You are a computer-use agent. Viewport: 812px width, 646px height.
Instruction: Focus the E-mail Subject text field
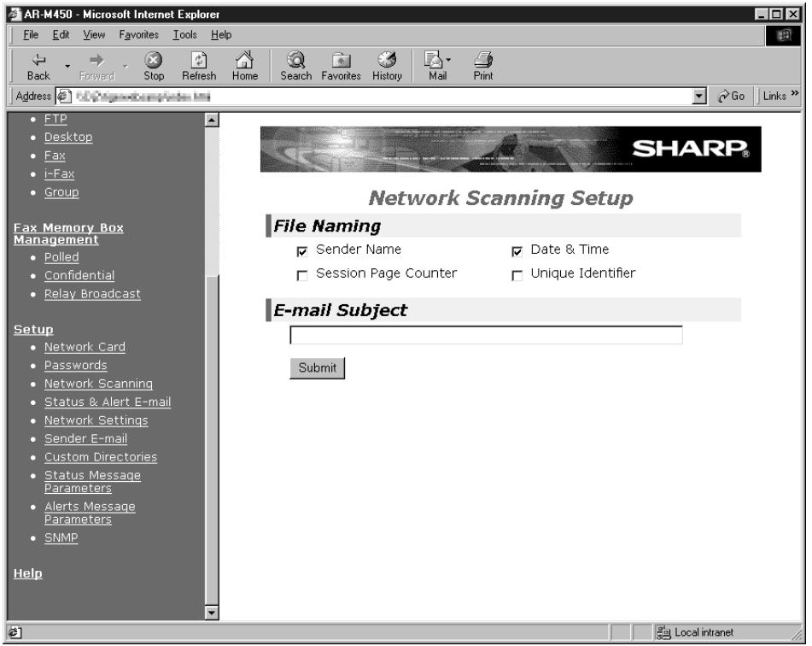click(486, 335)
